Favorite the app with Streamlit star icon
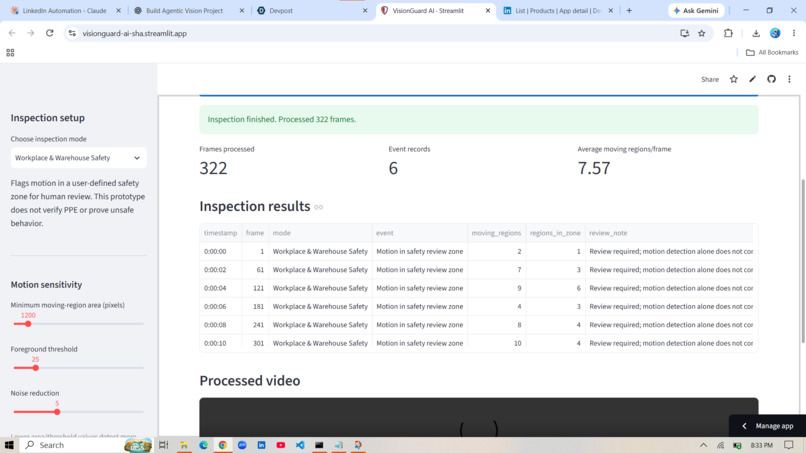Screen dimensions: 806x453 [x=734, y=79]
